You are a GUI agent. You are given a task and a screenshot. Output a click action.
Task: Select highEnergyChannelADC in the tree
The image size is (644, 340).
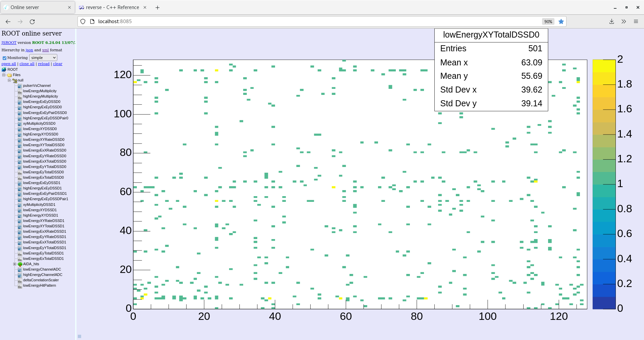pos(43,275)
